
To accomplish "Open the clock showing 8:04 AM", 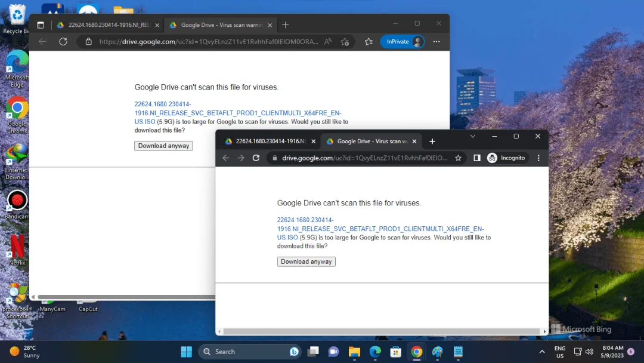I will pyautogui.click(x=612, y=352).
